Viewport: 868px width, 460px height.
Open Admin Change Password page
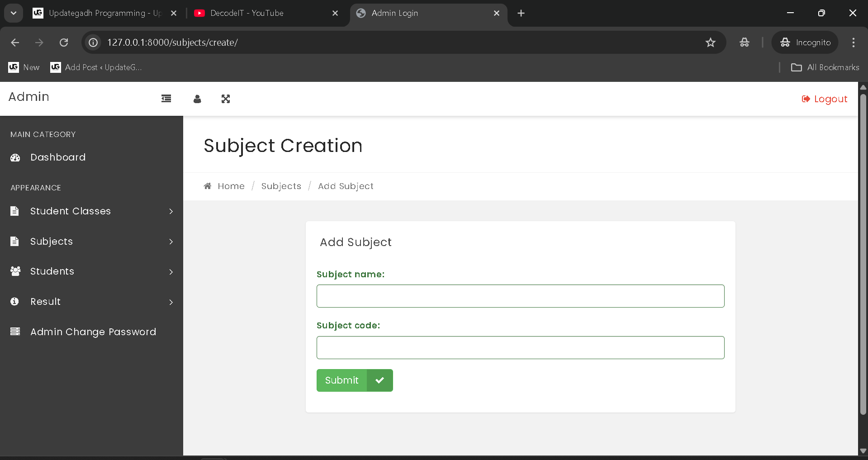pos(93,332)
